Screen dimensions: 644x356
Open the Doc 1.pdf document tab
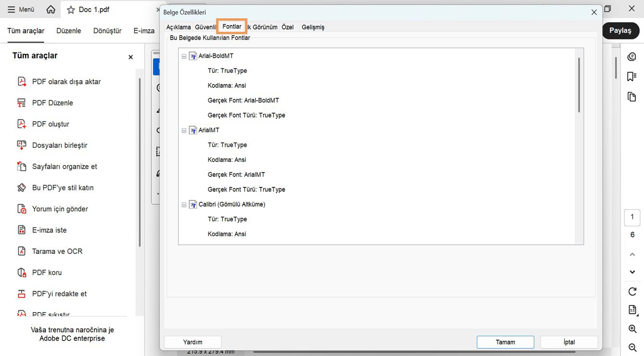pos(94,10)
